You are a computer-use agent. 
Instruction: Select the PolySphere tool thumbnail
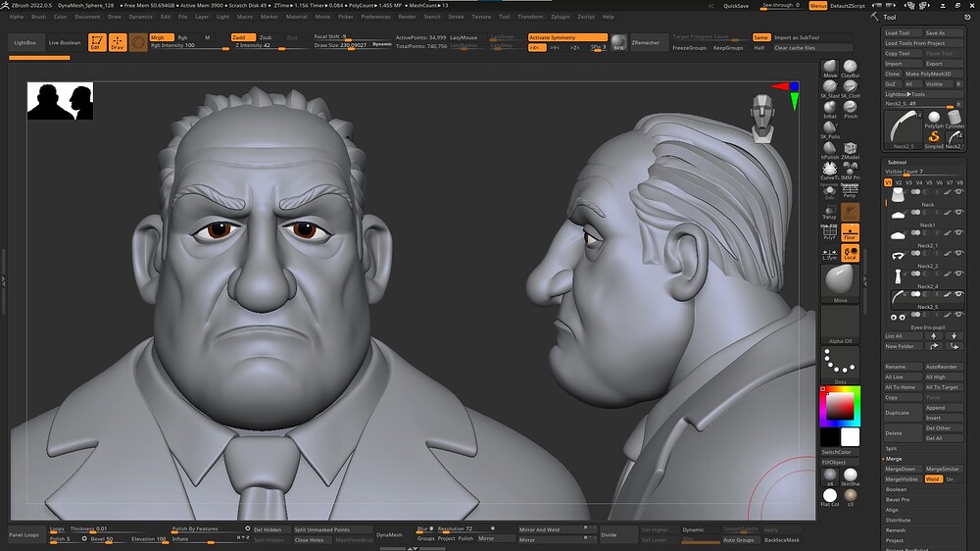pos(934,120)
